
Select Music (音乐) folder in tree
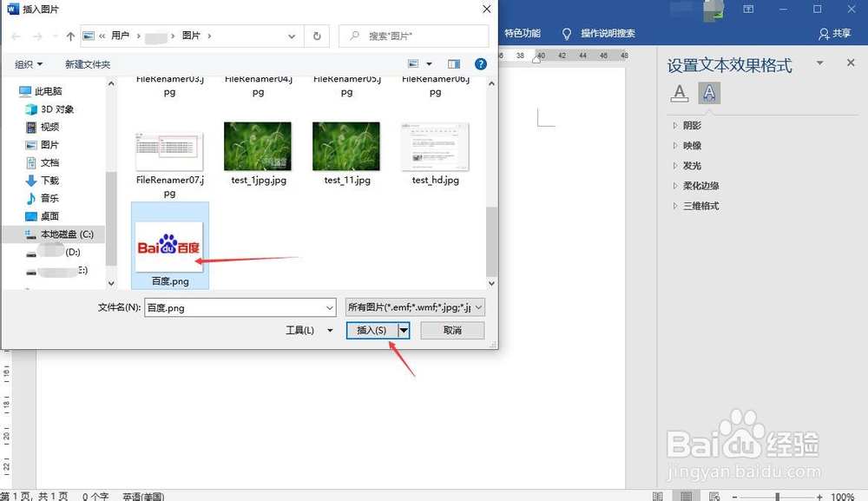pyautogui.click(x=43, y=198)
